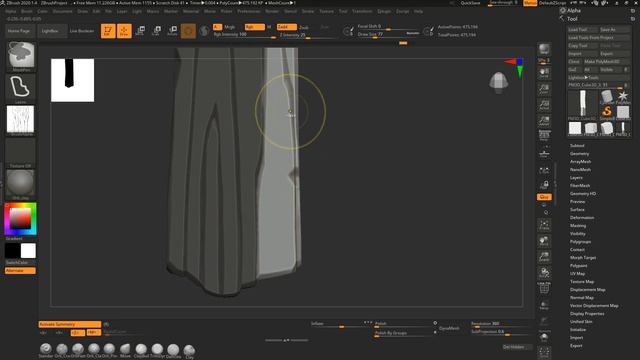This screenshot has height=360, width=640.
Task: Open the Texture Off slot
Action: (x=20, y=153)
